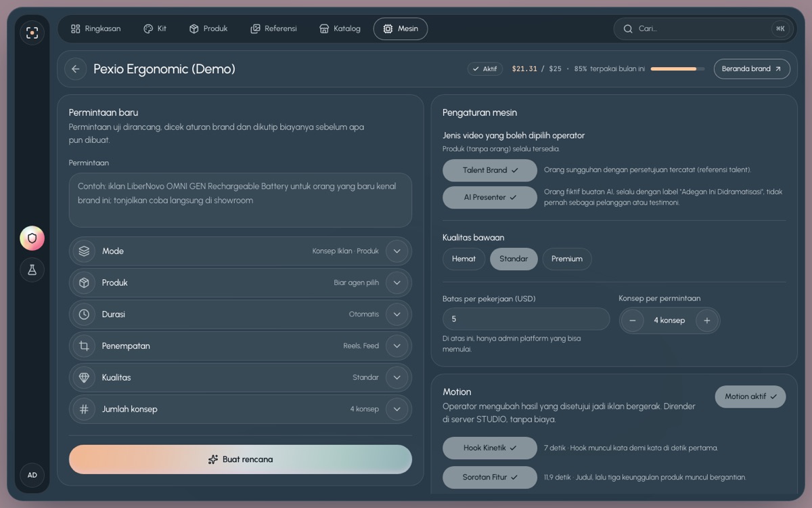
Task: Click "Konsep Iklan · Produk" mode value
Action: (345, 251)
